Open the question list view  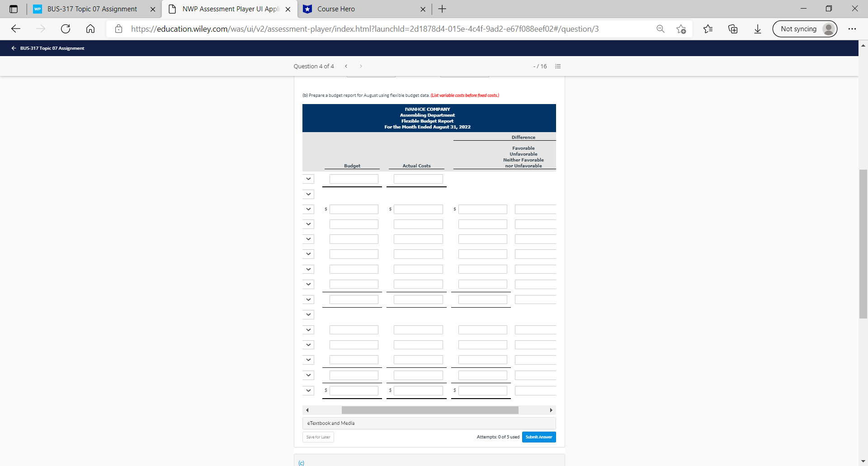tap(557, 66)
